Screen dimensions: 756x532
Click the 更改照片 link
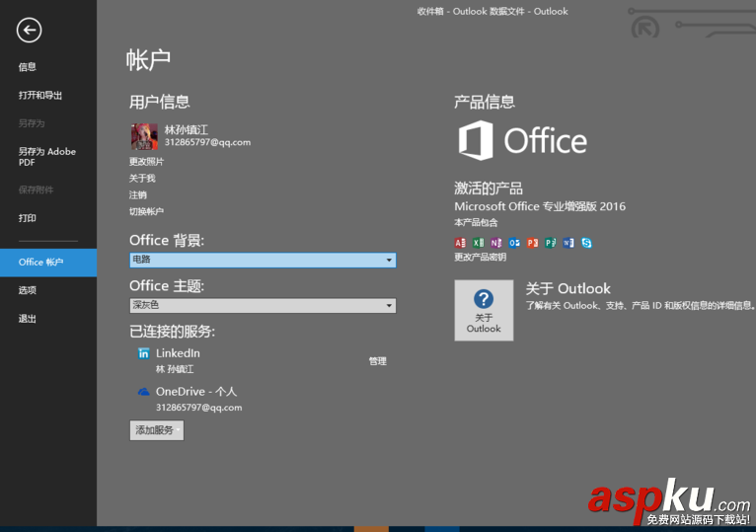pos(147,161)
